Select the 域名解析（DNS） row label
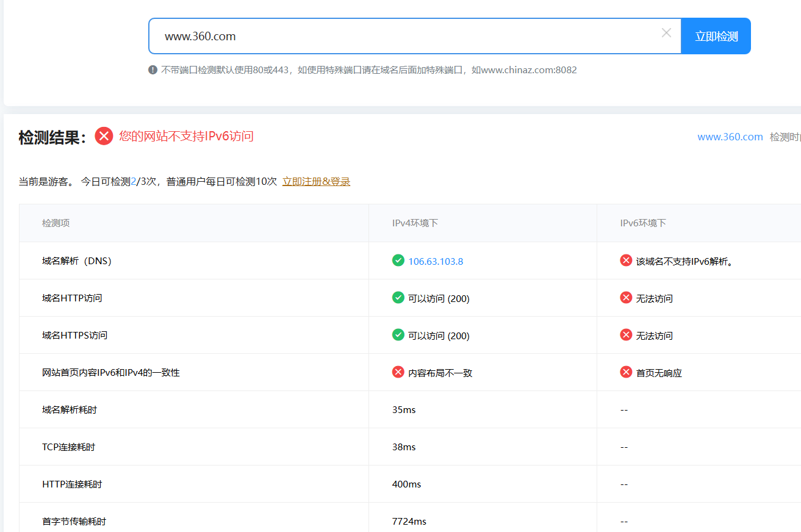 tap(77, 261)
